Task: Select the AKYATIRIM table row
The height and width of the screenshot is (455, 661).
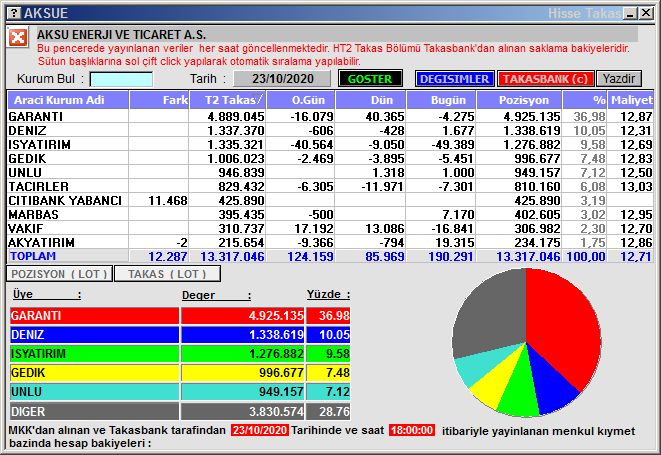Action: [x=330, y=242]
